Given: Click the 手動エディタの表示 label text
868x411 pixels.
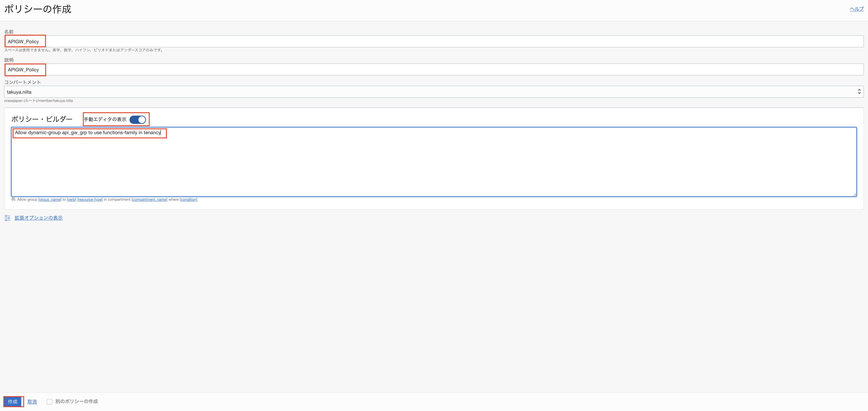Looking at the screenshot, I should click(x=105, y=120).
